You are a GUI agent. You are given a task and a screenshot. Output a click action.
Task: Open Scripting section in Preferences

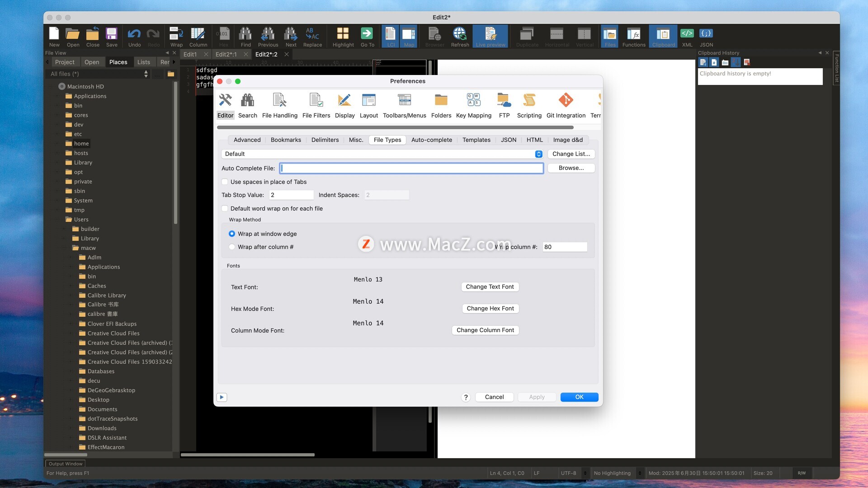tap(529, 106)
